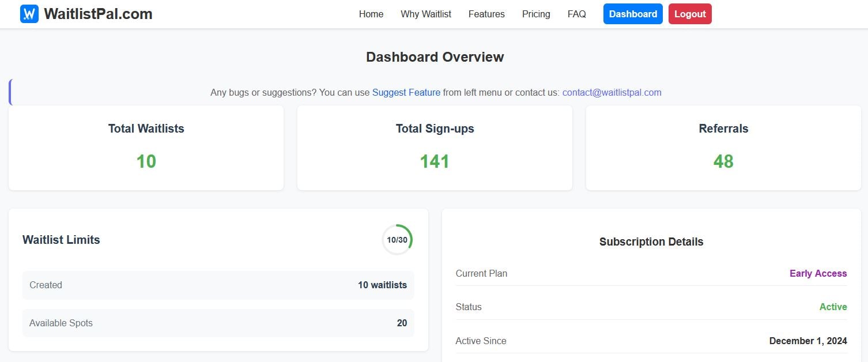
Task: Click the WaitlistPal W logo icon
Action: (29, 14)
